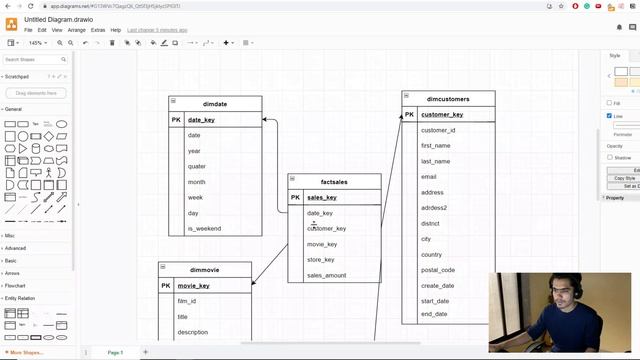Image resolution: width=640 pixels, height=360 pixels.
Task: Open notifications bell icon
Action: click(619, 27)
